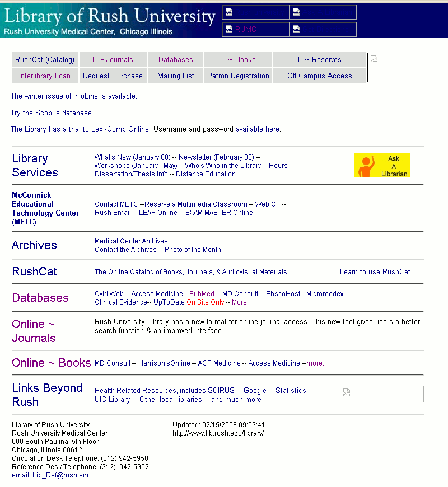This screenshot has height=487, width=448.
Task: Click 'more.' in Online Books row
Action: tap(315, 363)
